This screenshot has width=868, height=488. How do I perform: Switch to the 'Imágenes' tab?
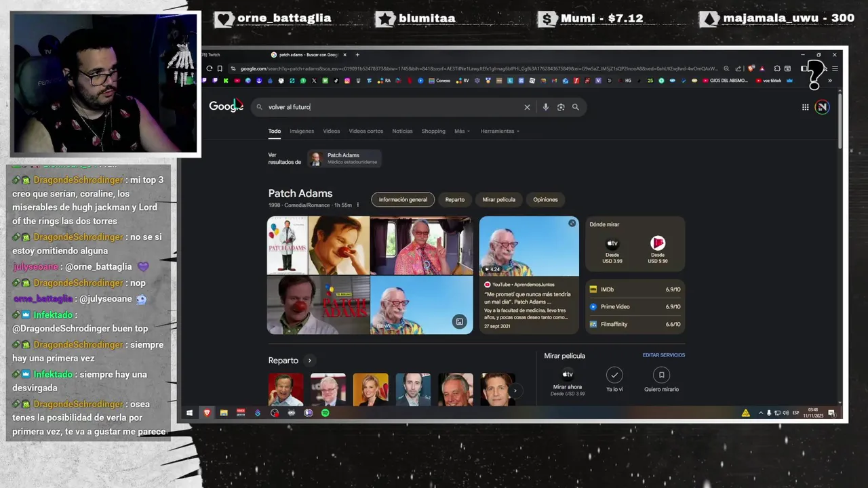(302, 131)
